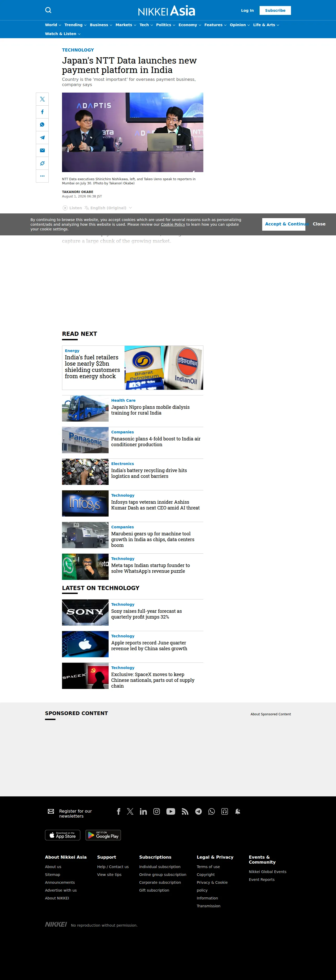Open the TECHNOLOGY category above the headline
This screenshot has width=336, height=980.
[78, 50]
